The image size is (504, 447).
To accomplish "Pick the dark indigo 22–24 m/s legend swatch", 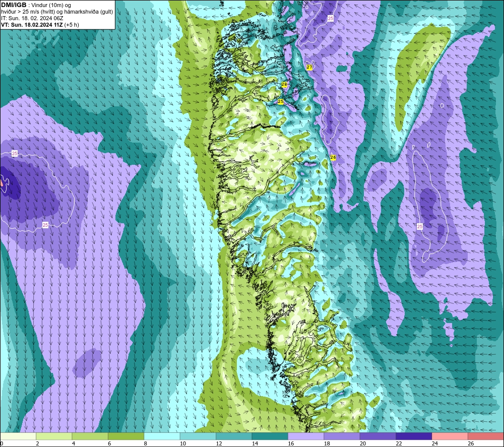I will tap(414, 436).
